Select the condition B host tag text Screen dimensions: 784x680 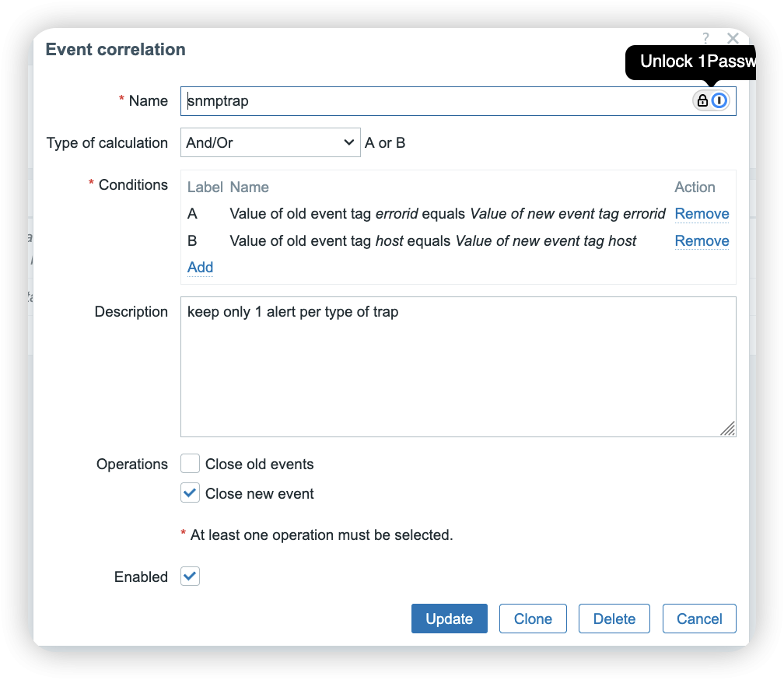click(432, 241)
